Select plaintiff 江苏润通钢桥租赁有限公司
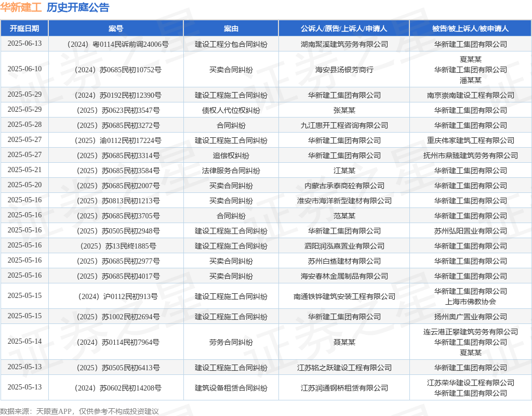This screenshot has height=416, width=532. coord(344,388)
